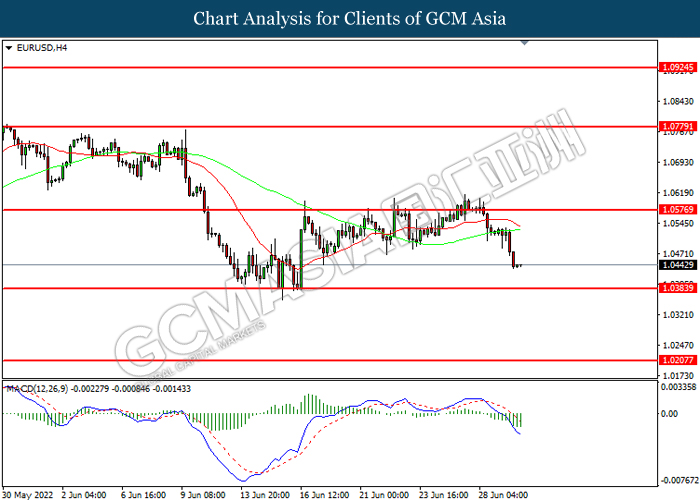Select the 1.05769 red level label
Image resolution: width=700 pixels, height=500 pixels.
(x=678, y=209)
